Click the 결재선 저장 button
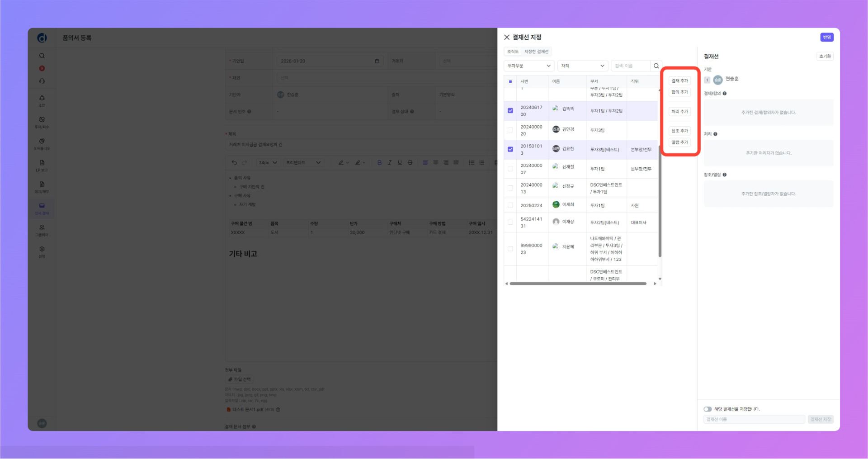This screenshot has height=459, width=868. [x=821, y=420]
